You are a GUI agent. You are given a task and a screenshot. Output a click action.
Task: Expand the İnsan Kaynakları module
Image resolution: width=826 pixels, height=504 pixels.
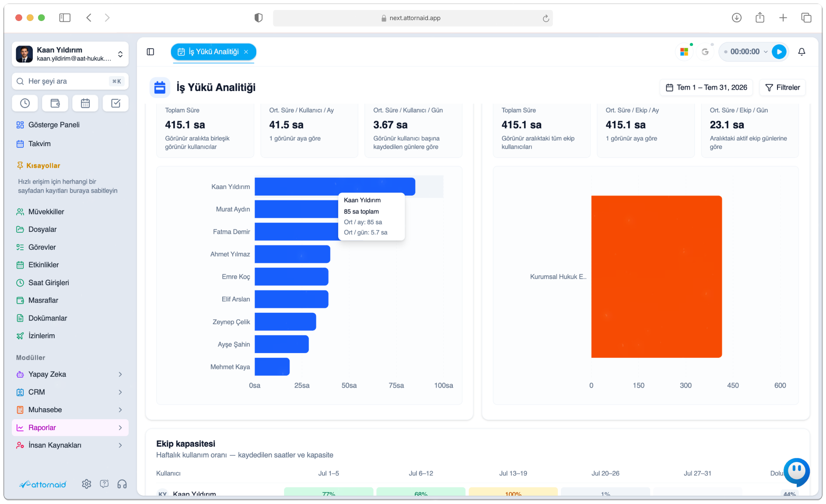coord(70,445)
